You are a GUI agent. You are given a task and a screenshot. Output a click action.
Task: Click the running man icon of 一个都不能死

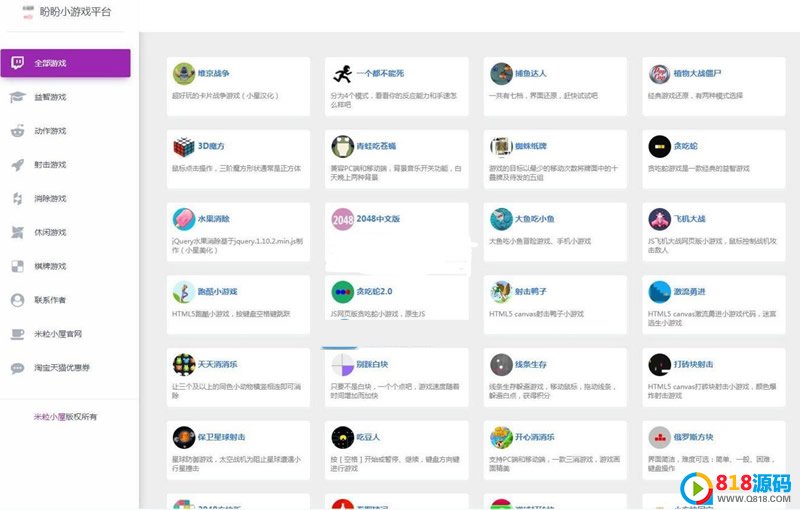pyautogui.click(x=342, y=73)
